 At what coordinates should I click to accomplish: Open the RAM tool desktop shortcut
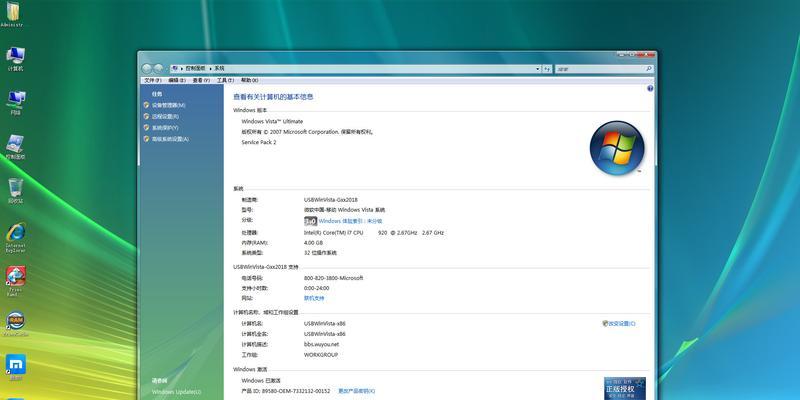[15, 324]
